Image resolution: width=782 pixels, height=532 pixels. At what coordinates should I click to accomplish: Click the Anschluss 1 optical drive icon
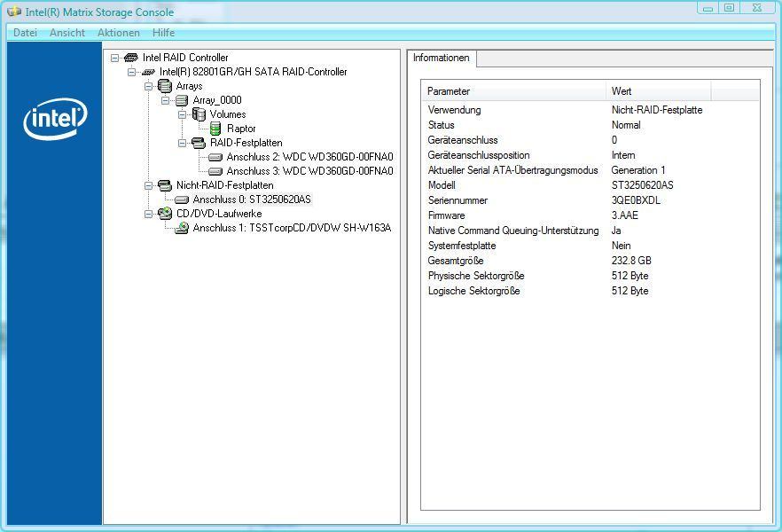click(182, 229)
